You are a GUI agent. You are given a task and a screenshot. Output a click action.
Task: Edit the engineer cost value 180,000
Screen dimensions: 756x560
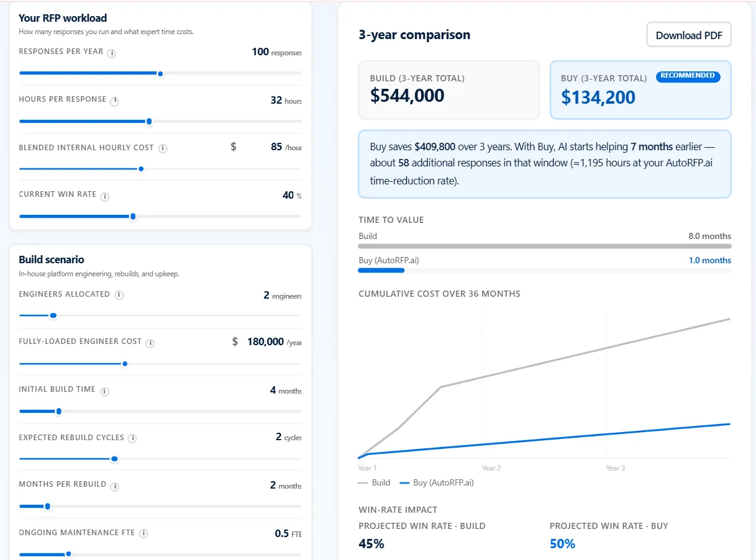(265, 341)
